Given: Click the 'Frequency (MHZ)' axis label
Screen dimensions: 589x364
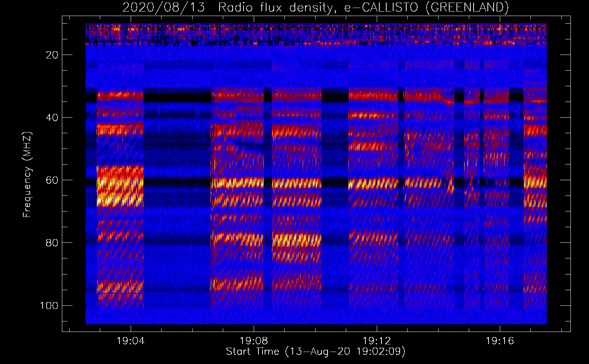Looking at the screenshot, I should [27, 174].
